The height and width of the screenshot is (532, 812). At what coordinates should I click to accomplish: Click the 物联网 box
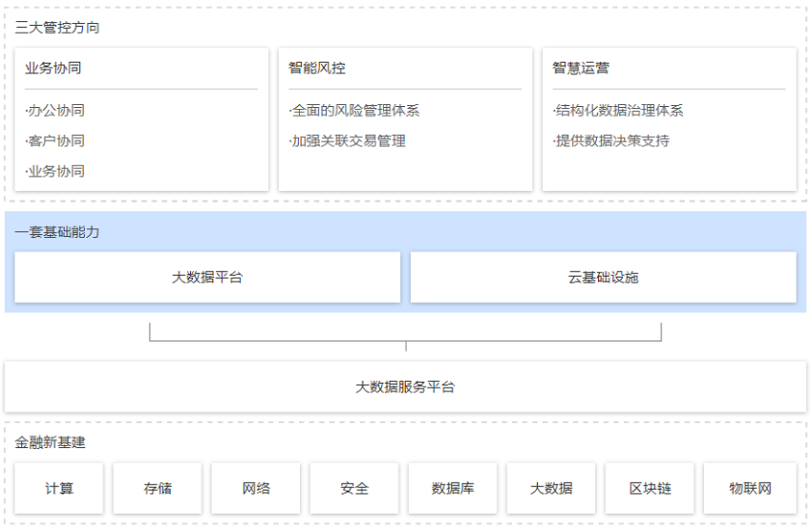click(750, 488)
